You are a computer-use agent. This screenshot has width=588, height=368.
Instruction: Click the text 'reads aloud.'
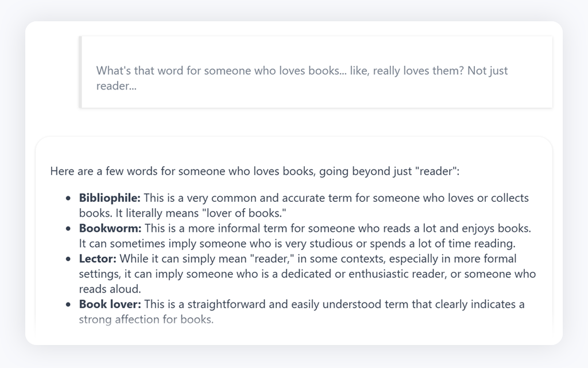tap(110, 289)
